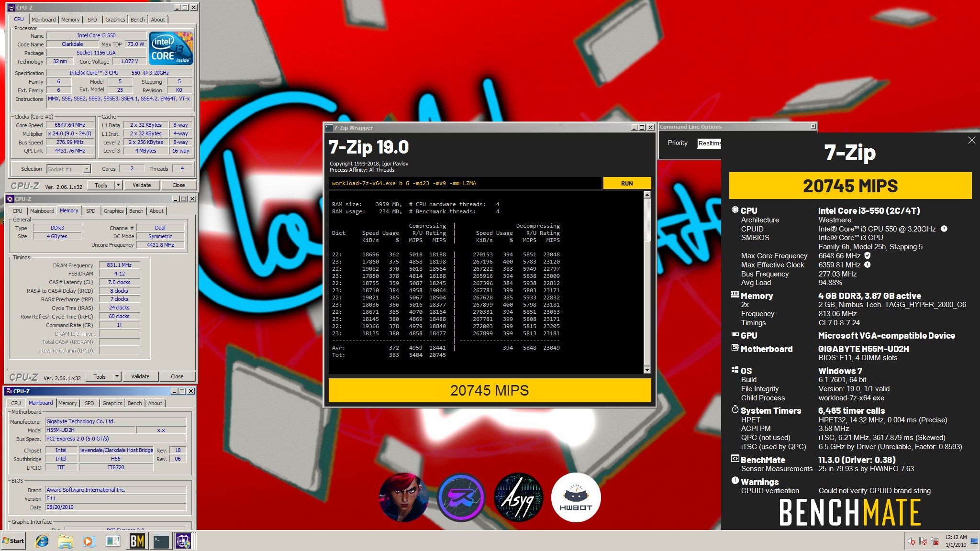Close the Command Line Options window
The image size is (980, 551).
(x=813, y=126)
